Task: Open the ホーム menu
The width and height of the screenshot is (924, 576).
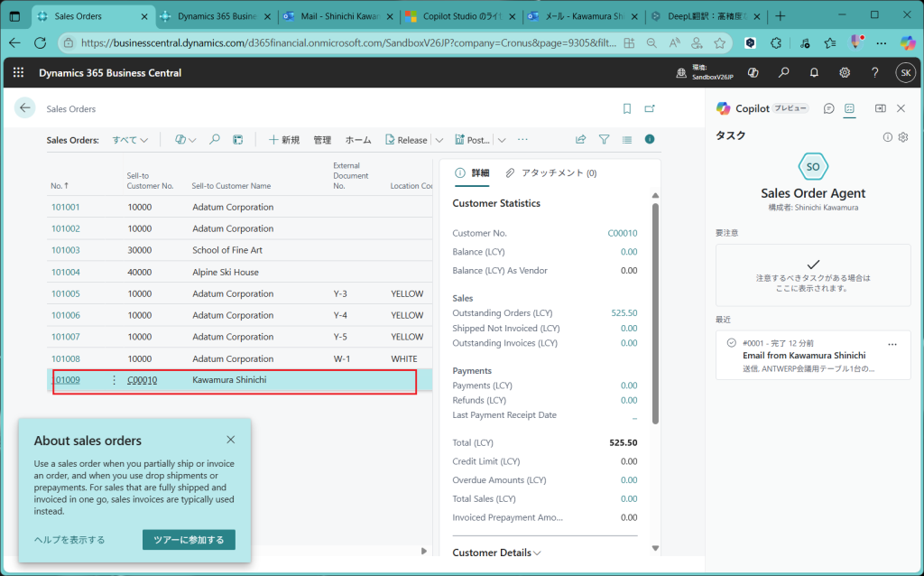Action: 358,140
